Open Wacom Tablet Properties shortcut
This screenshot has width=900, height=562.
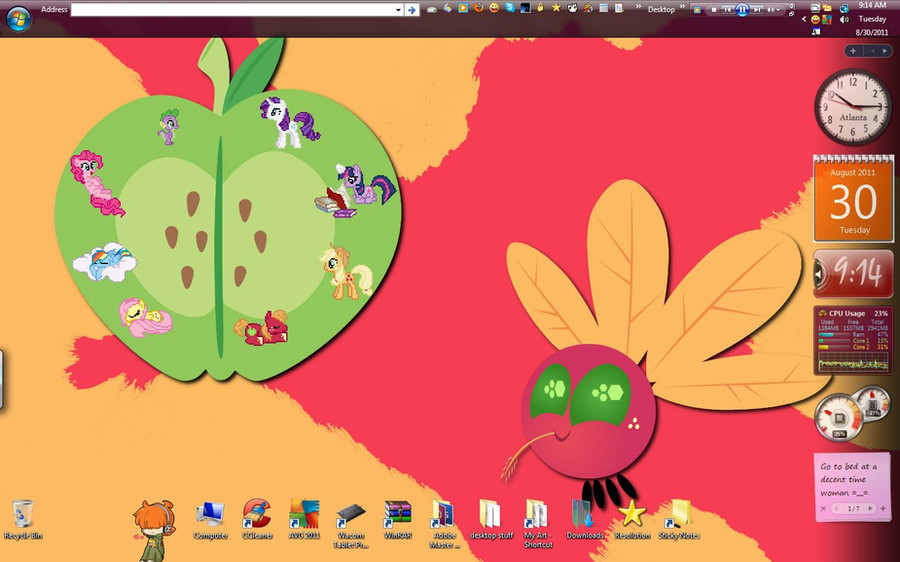[x=351, y=524]
